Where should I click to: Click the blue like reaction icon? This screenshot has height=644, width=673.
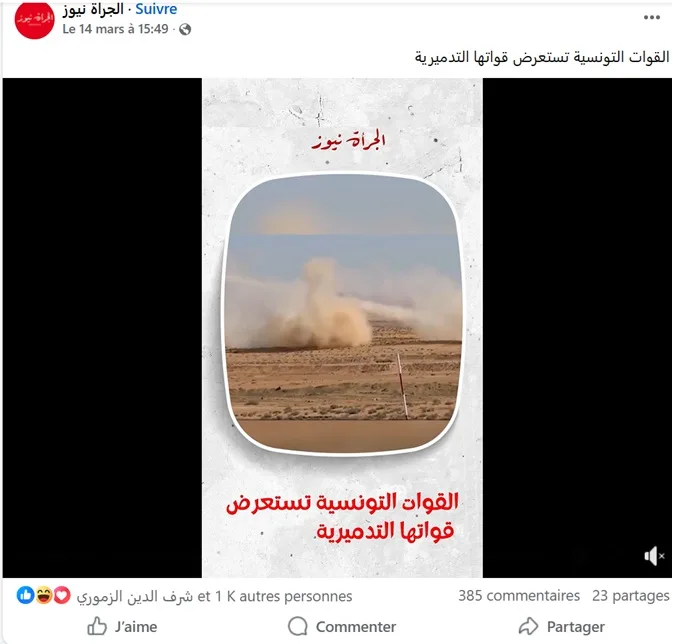(x=25, y=595)
